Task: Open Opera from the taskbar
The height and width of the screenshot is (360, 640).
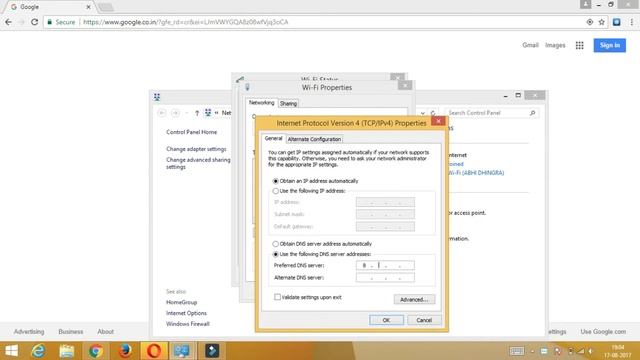Action: click(x=154, y=351)
